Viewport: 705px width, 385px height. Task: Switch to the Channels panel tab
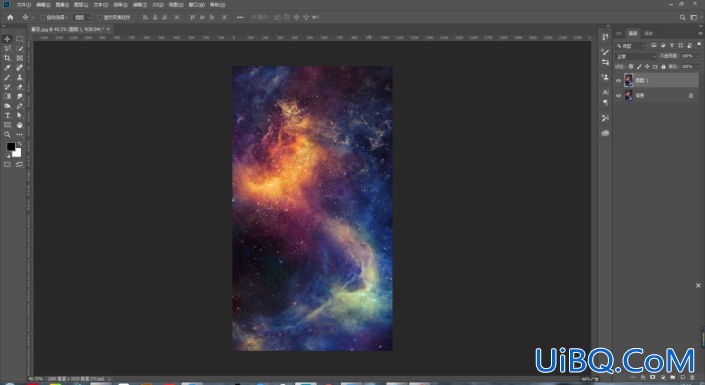click(648, 33)
